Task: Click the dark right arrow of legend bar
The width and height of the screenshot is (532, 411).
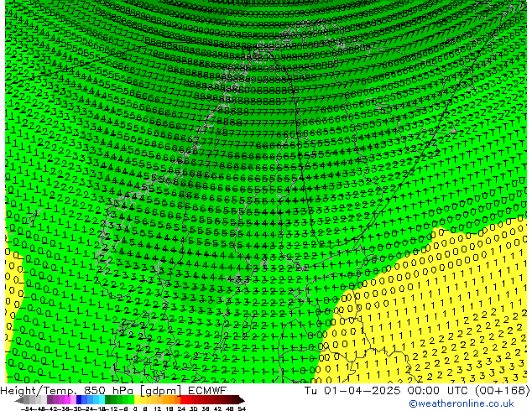Action: (242, 400)
